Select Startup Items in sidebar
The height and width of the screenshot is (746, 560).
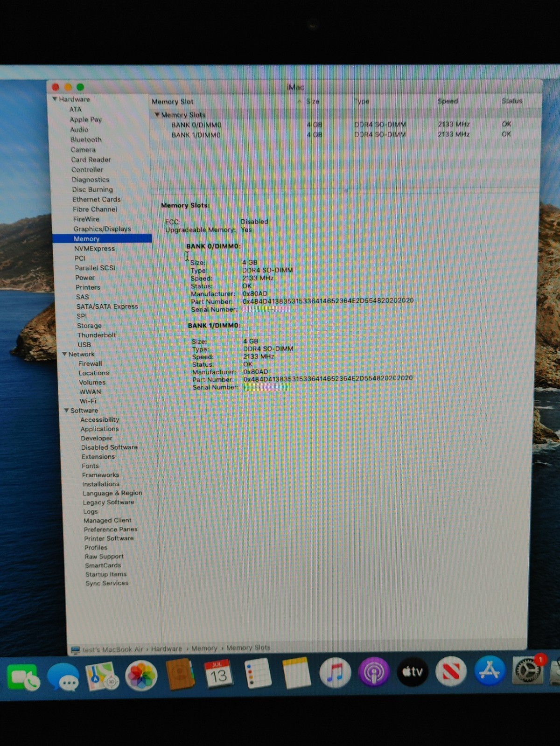(106, 574)
